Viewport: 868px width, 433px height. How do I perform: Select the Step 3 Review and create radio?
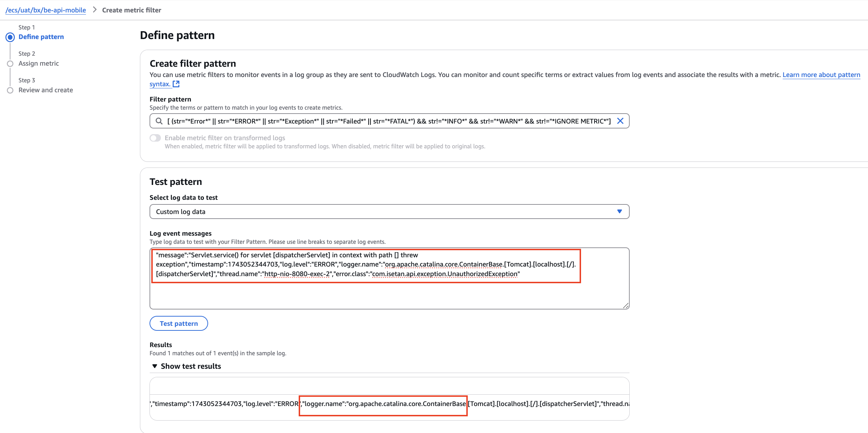pos(10,90)
